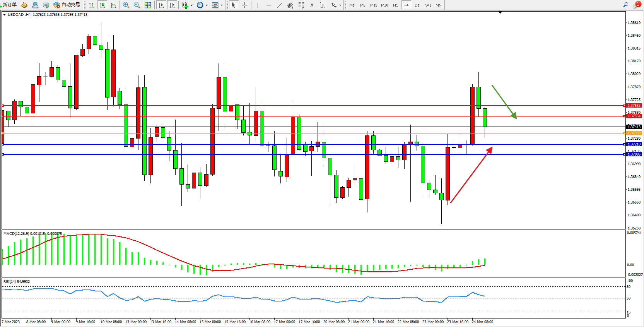
Task: Expand the arrows objects dropdown
Action: pyautogui.click(x=340, y=5)
